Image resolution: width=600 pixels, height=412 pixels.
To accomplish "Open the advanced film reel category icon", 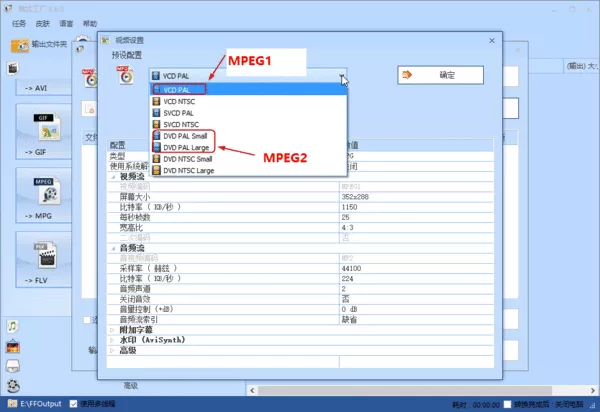I will [13, 386].
